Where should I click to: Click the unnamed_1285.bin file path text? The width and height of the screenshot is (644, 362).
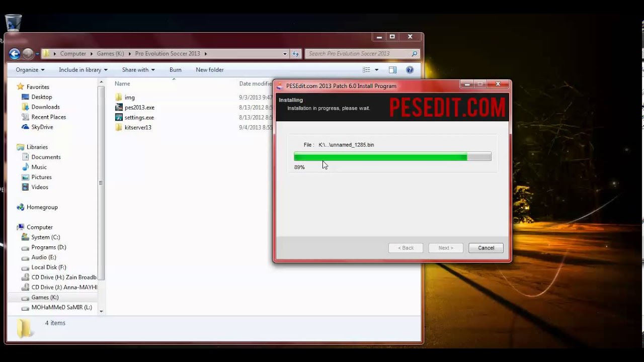pyautogui.click(x=346, y=145)
